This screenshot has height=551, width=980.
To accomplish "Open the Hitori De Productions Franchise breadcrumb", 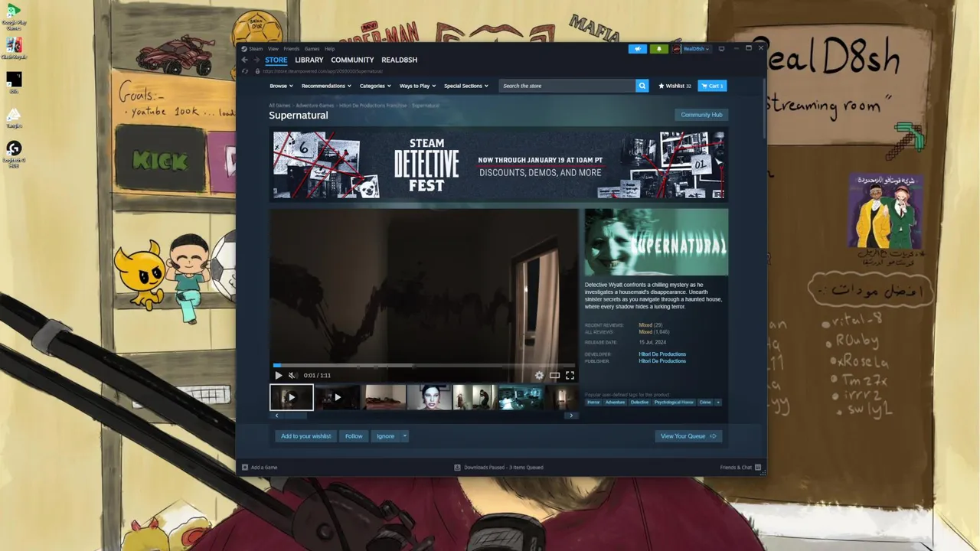I will point(373,105).
